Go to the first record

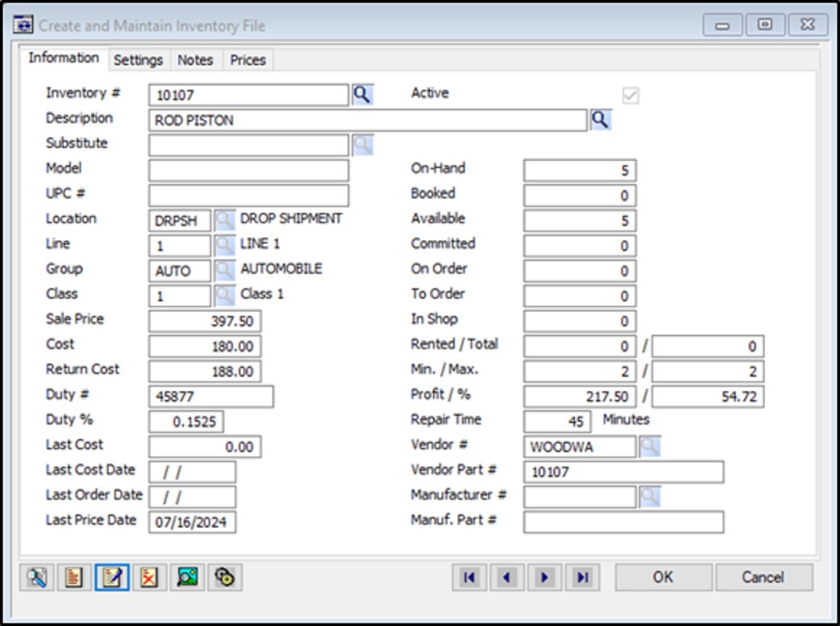(x=469, y=577)
